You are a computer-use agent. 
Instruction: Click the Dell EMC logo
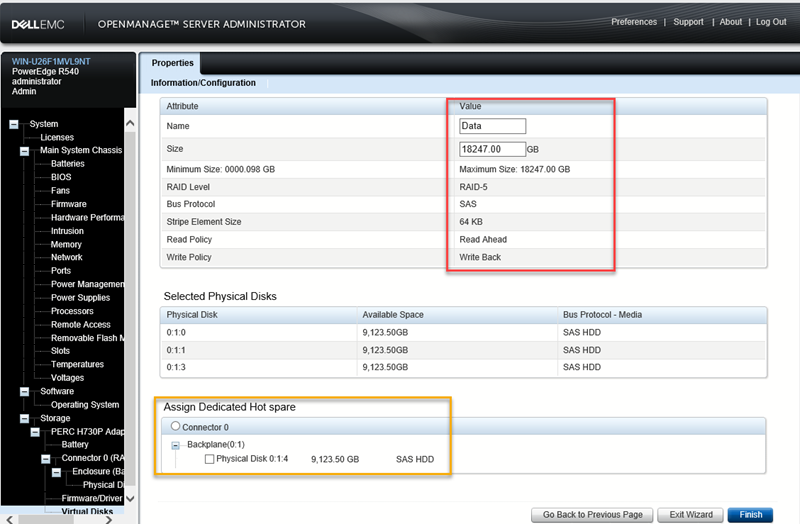[x=38, y=23]
